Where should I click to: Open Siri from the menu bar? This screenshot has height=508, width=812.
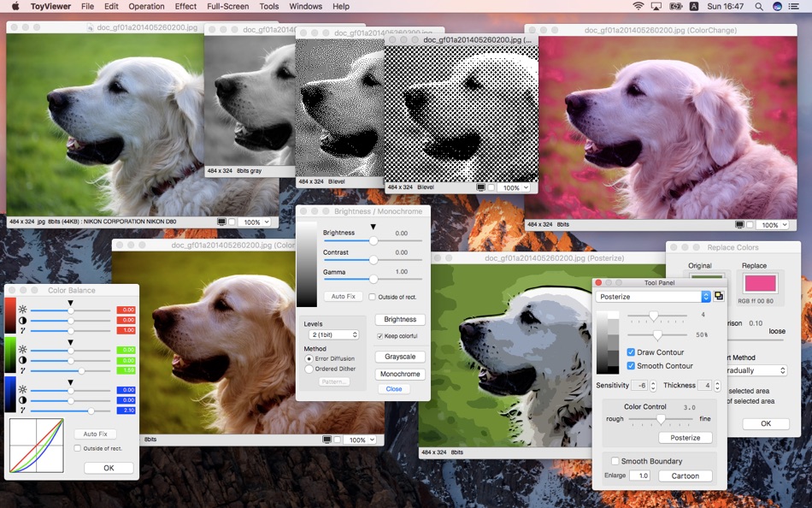[x=777, y=6]
